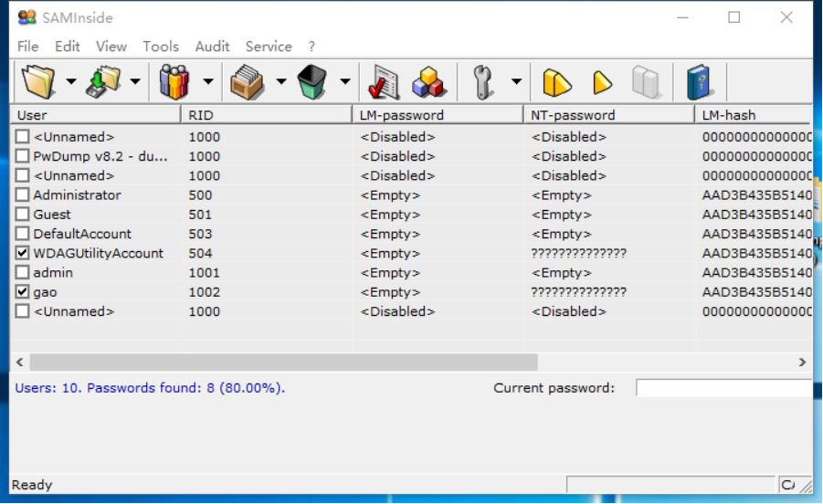Sort by the NT-password column header

tap(609, 115)
